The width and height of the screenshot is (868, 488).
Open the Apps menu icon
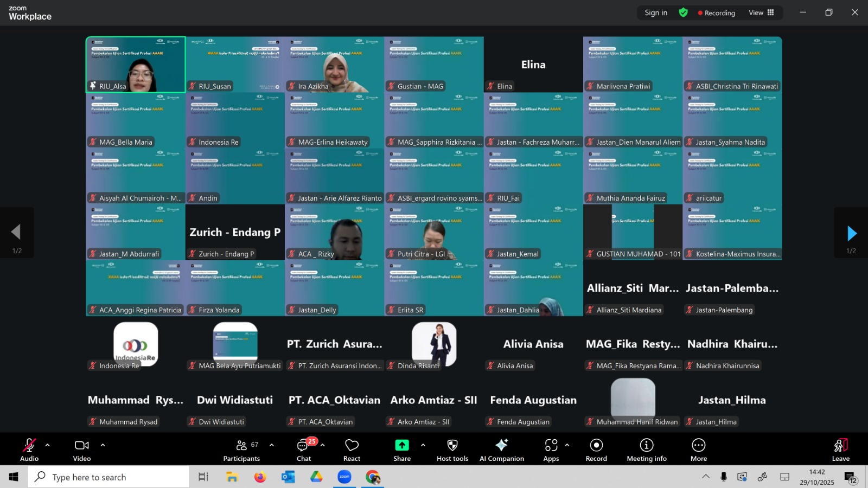click(551, 450)
